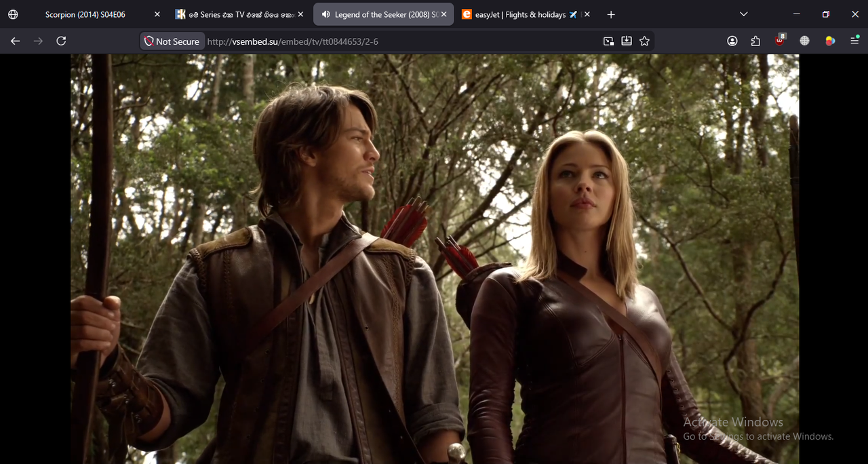The image size is (868, 464).
Task: Expand the list all tabs dropdown
Action: (744, 14)
